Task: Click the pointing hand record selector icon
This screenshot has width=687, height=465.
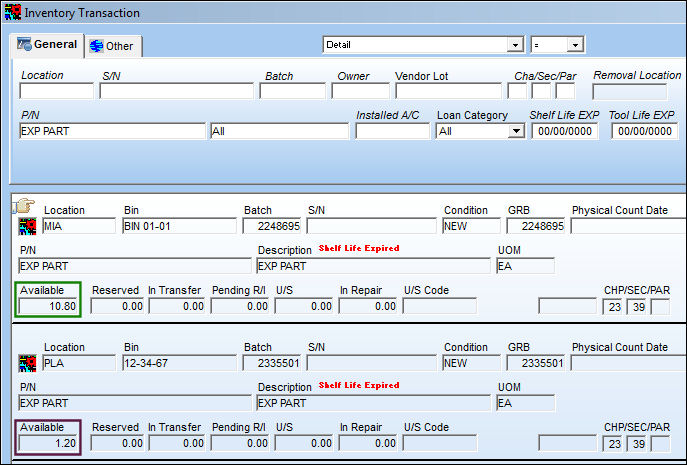Action: 25,205
